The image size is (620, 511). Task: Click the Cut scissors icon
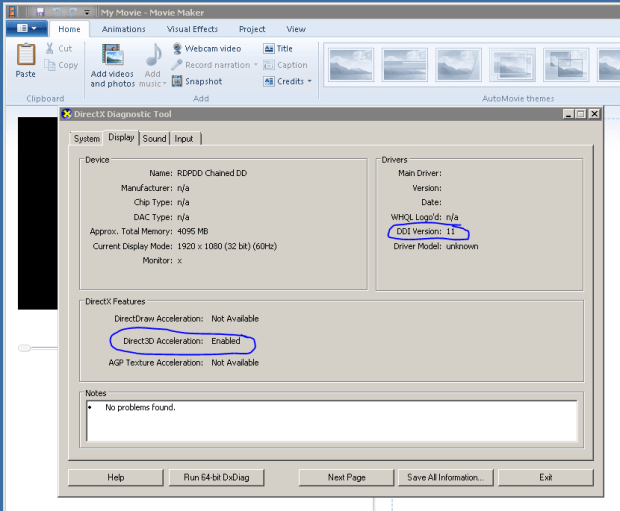50,48
